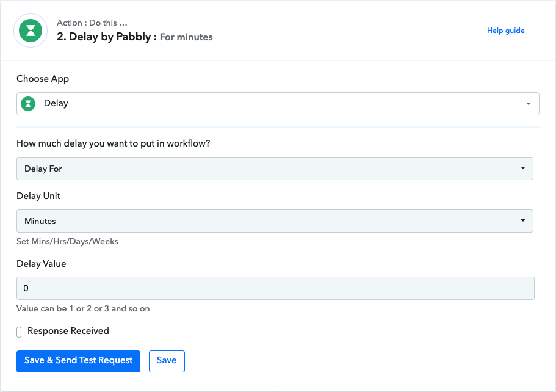Open the Delay Unit Minutes dropdown

coord(275,221)
